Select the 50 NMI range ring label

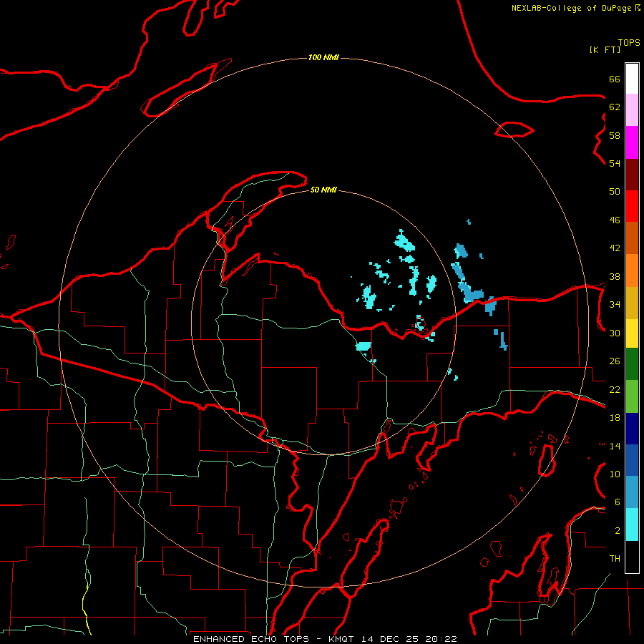coord(323,190)
